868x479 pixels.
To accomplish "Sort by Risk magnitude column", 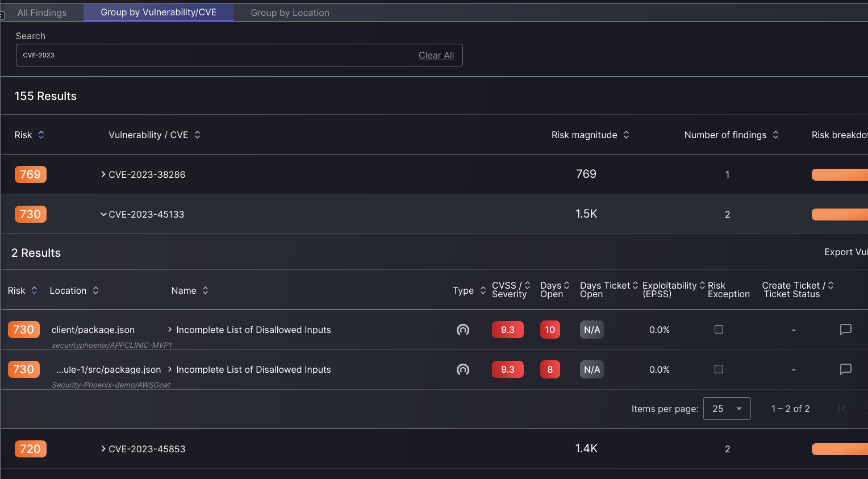I will [x=626, y=135].
